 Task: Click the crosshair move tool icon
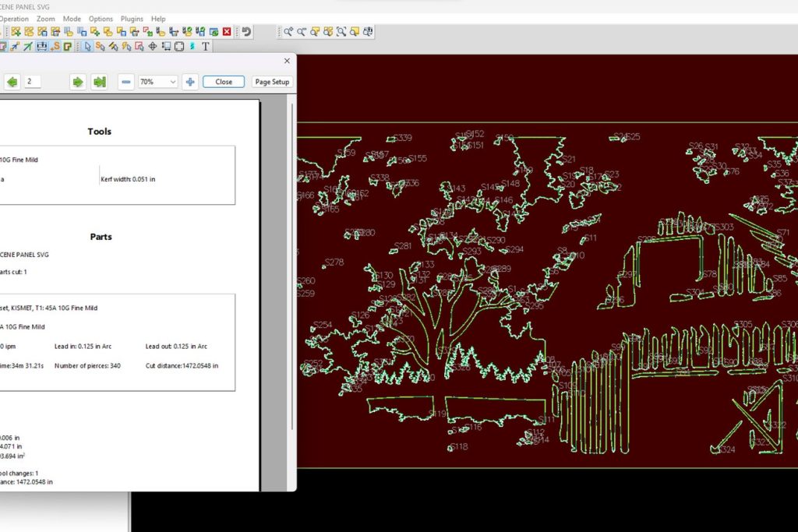(153, 47)
